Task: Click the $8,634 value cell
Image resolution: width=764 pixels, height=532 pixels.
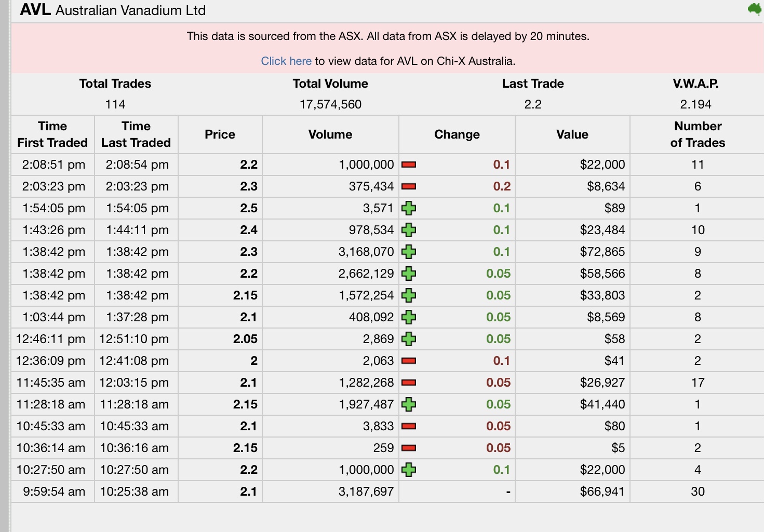Action: 572,186
